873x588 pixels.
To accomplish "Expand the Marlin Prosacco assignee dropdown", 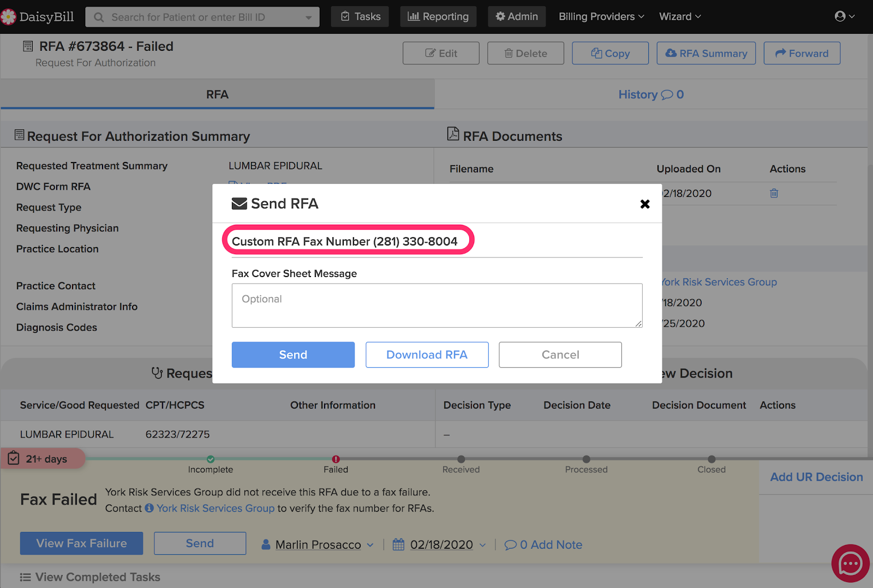I will pos(370,545).
